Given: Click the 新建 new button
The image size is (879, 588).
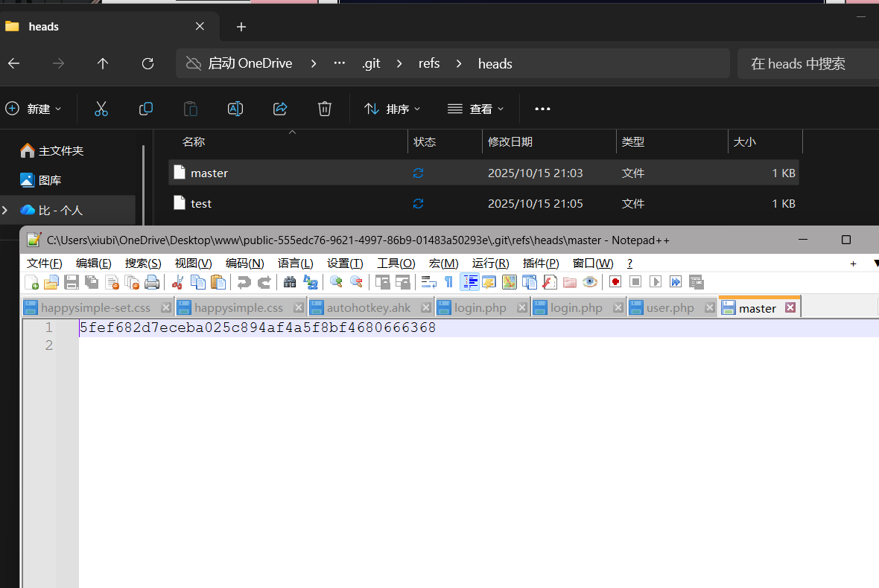Looking at the screenshot, I should click(x=34, y=109).
